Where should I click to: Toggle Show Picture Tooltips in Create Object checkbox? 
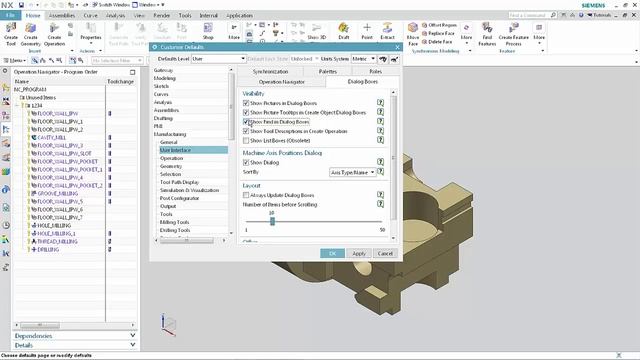point(246,112)
